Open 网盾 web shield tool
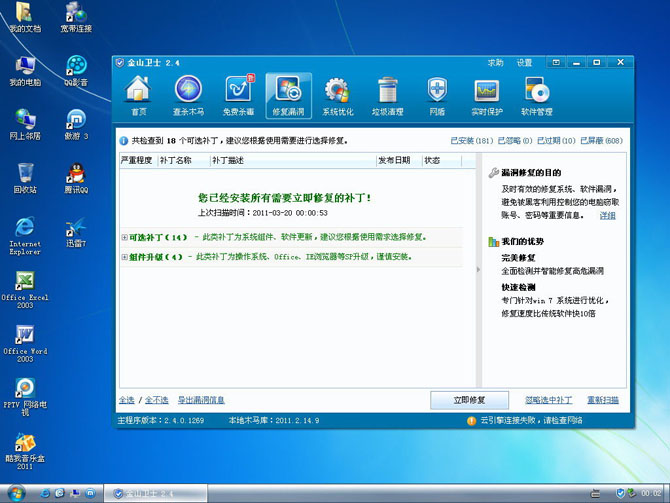Image resolution: width=670 pixels, height=503 pixels. (437, 96)
